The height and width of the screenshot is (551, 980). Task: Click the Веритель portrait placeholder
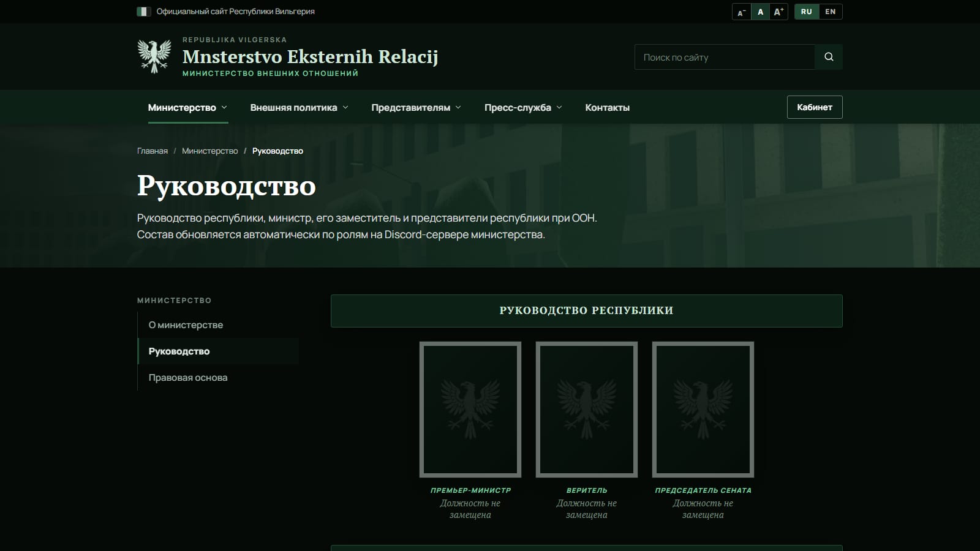pyautogui.click(x=587, y=410)
